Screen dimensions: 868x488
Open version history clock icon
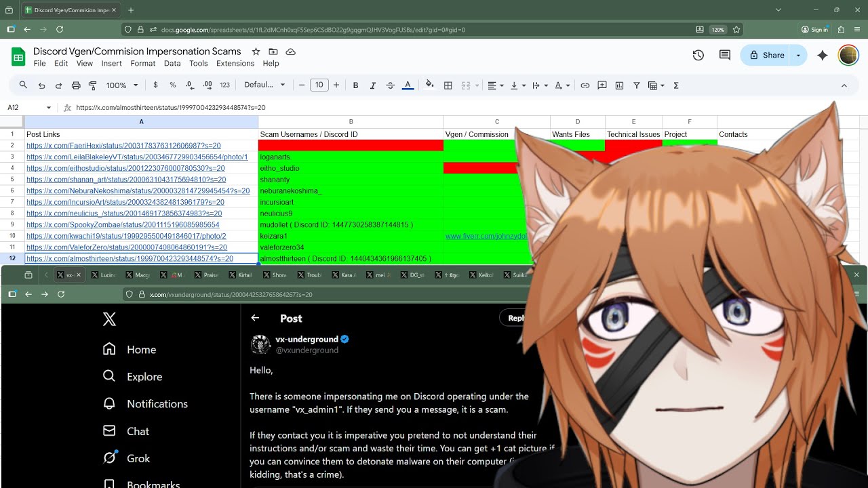[698, 56]
